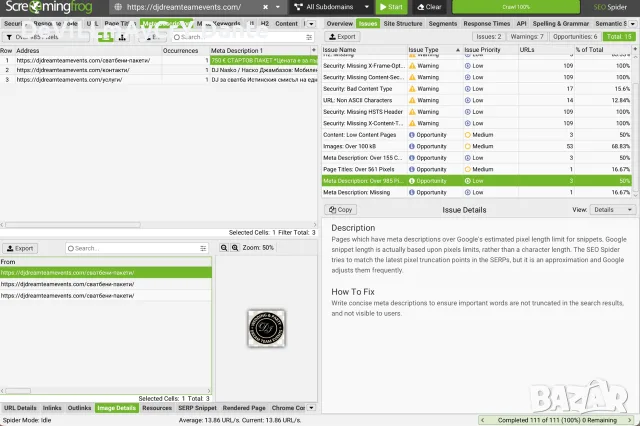This screenshot has width=640, height=426.
Task: Zoom in the image preview
Action: click(235, 248)
